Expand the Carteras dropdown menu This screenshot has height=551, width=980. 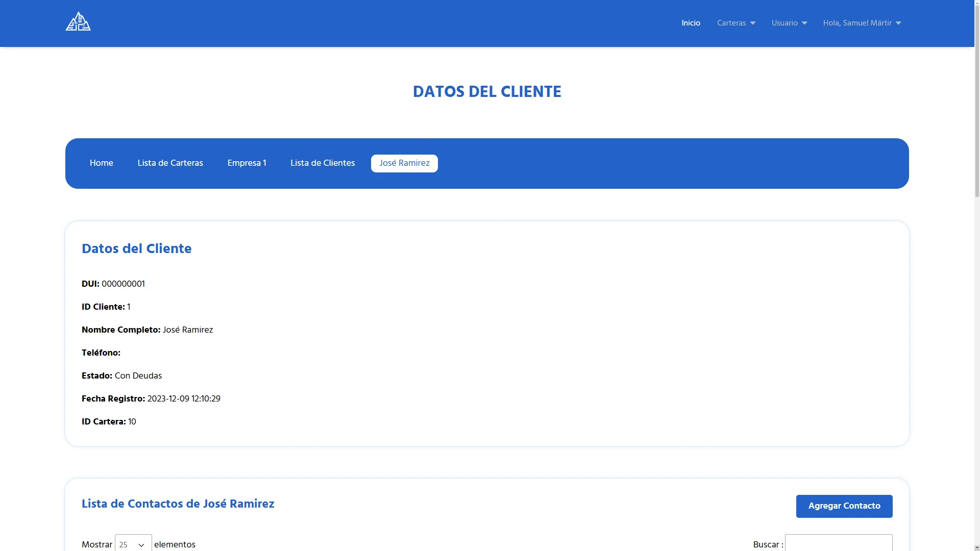(x=736, y=23)
